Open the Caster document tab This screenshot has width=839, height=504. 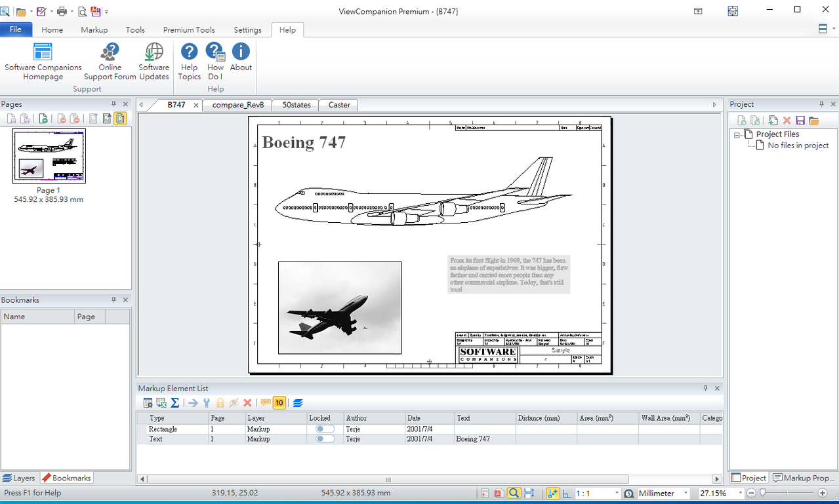tap(339, 105)
